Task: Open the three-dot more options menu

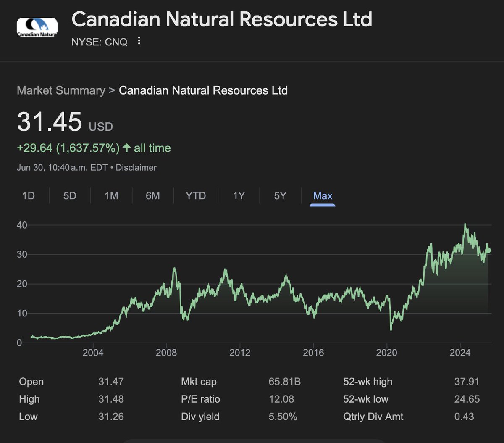Action: [139, 41]
